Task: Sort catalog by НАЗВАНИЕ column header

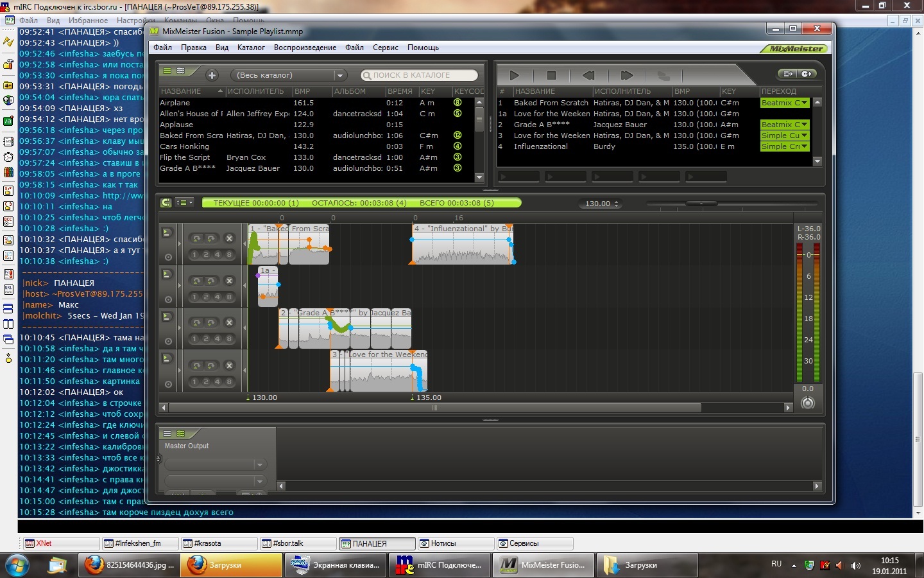Action: pos(191,91)
